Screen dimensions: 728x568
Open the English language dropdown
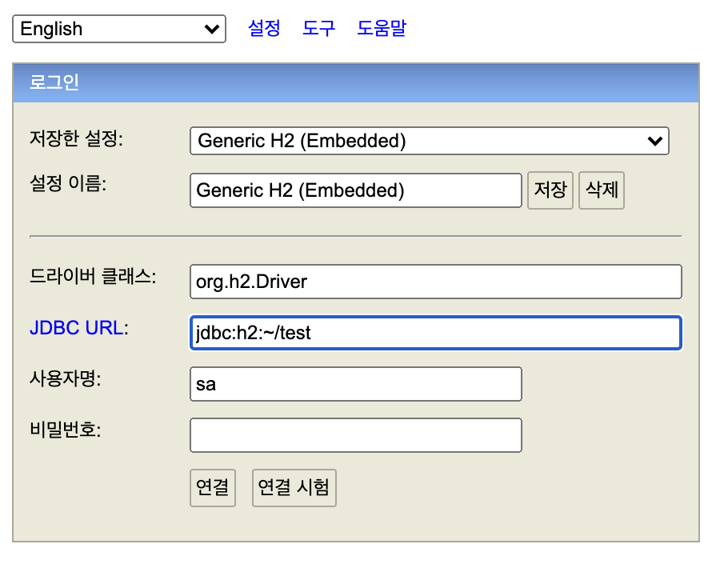tap(118, 29)
